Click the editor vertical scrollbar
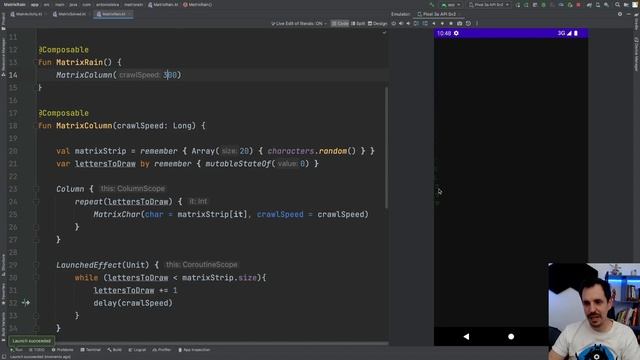640x360 pixels. click(386, 147)
